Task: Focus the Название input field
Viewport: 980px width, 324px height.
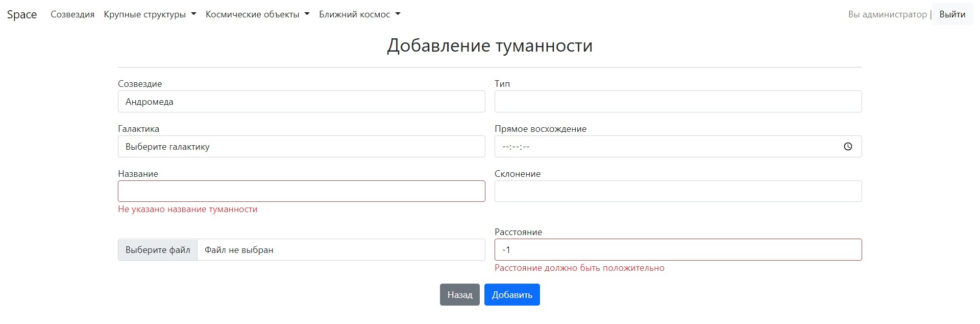Action: 302,191
